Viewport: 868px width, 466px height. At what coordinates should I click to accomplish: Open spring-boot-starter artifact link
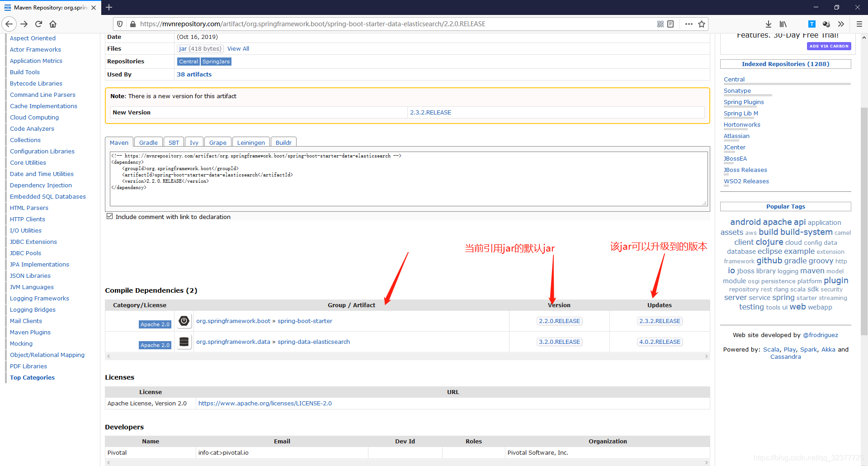tap(305, 321)
